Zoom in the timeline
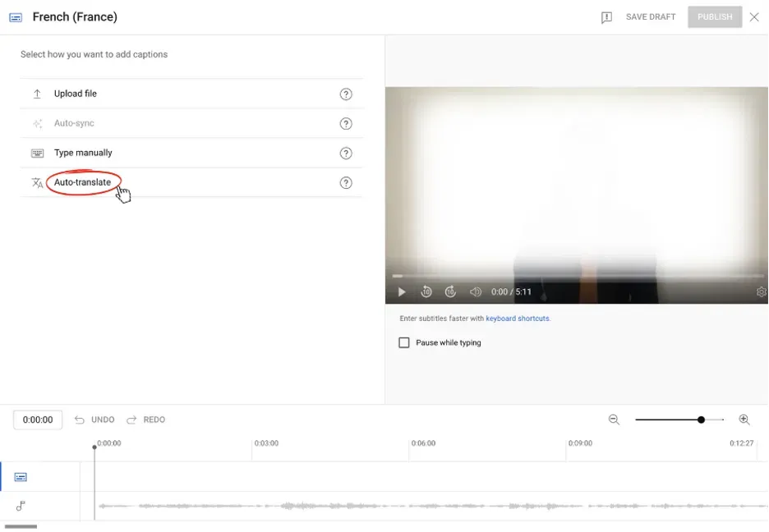The image size is (769, 532). (744, 420)
